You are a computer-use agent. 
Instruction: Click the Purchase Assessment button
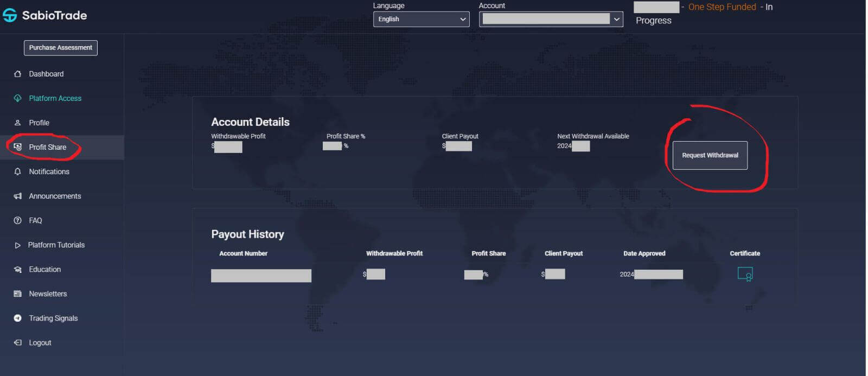[60, 48]
